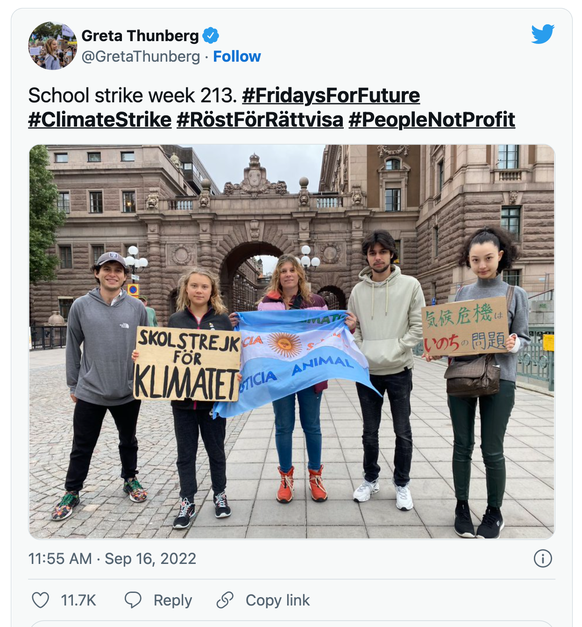Click the heart like icon
This screenshot has height=627, width=582.
pyautogui.click(x=40, y=600)
